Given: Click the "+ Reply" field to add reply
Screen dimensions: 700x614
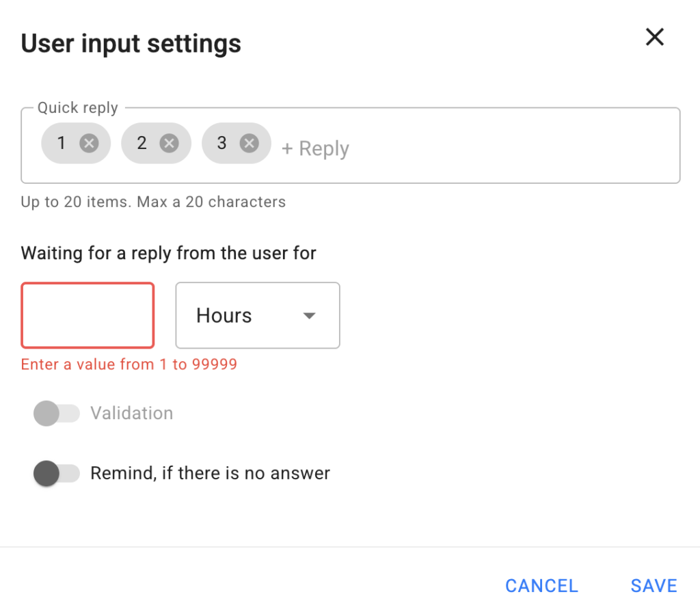Looking at the screenshot, I should tap(316, 148).
